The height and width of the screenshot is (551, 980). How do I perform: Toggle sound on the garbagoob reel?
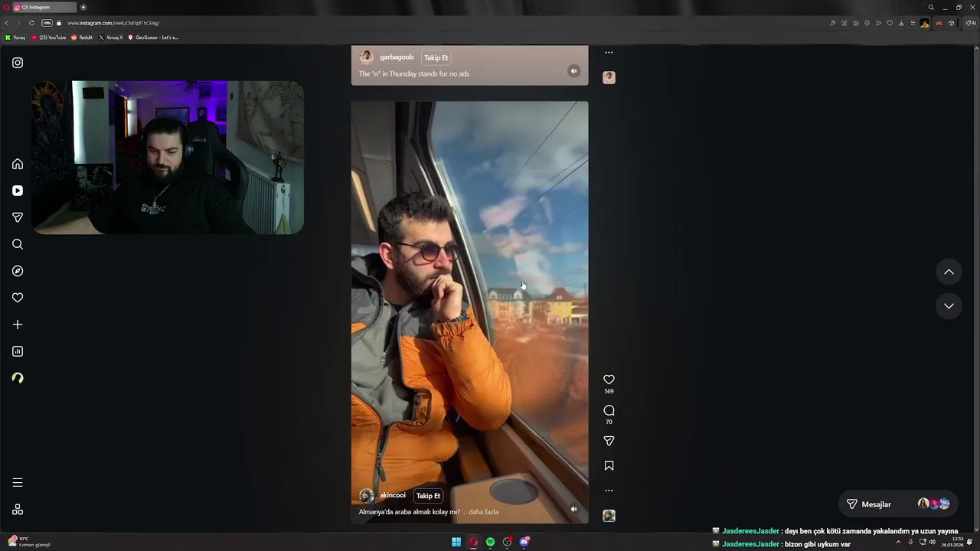(573, 71)
